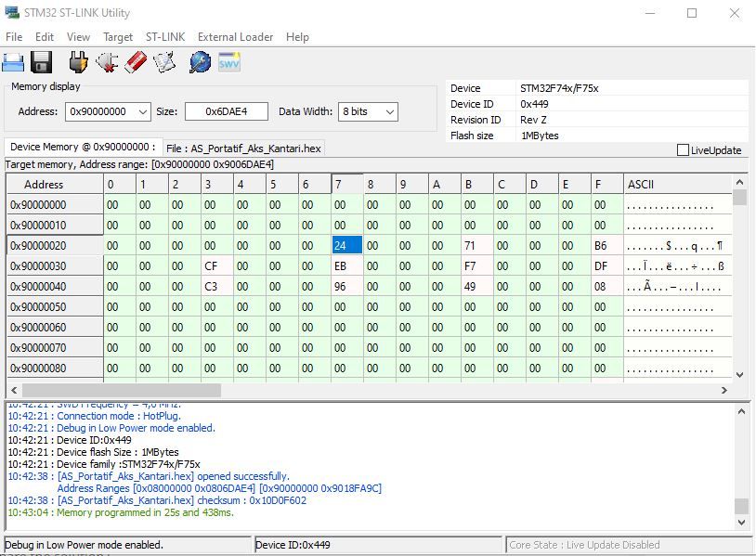This screenshot has height=556, width=756.
Task: Select cell C3 in row 0x90000040
Action: [217, 287]
